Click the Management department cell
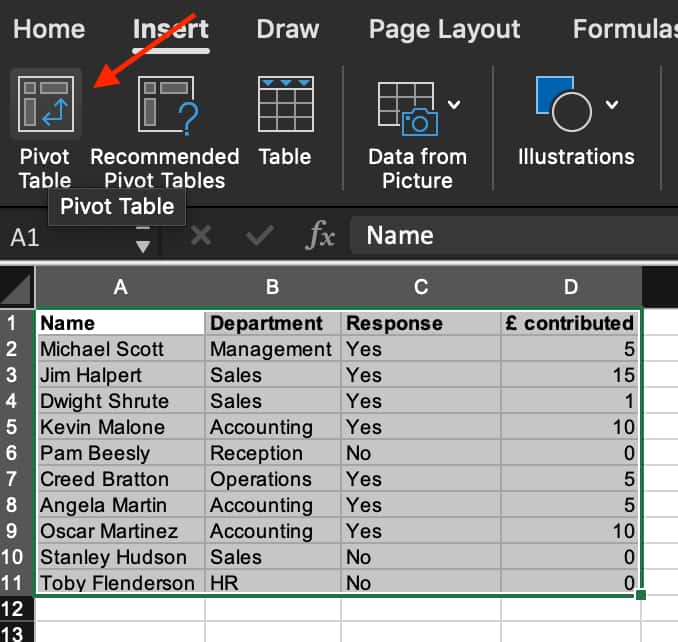Image resolution: width=678 pixels, height=642 pixels. pyautogui.click(x=273, y=349)
